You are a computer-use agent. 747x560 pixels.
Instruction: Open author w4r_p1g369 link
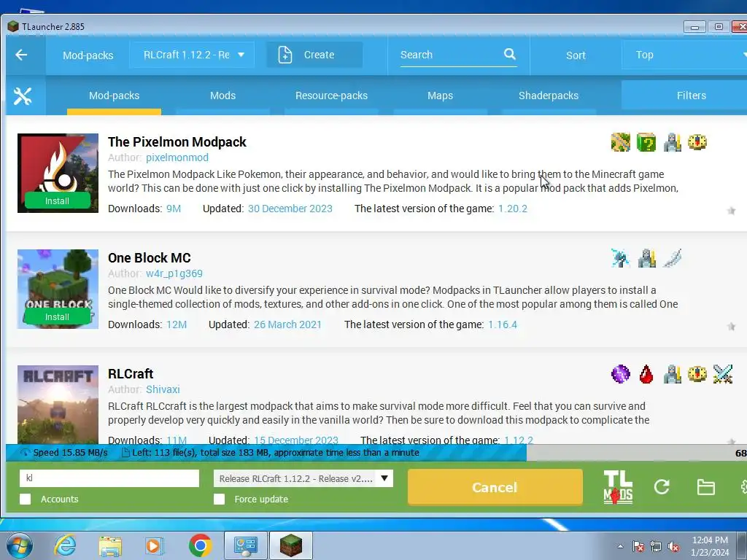pos(174,274)
